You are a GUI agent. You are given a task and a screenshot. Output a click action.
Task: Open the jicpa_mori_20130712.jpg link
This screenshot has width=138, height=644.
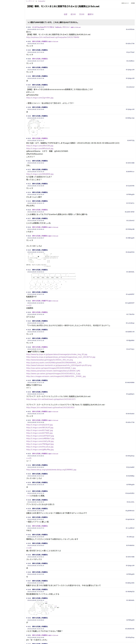click(x=61, y=357)
